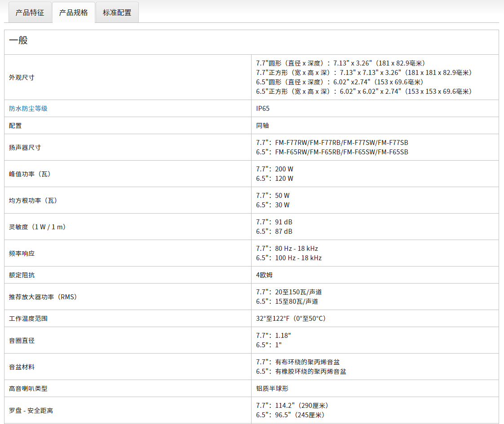Click the 铝质半球形 tweeter type value
This screenshot has height=424, width=504.
point(269,389)
